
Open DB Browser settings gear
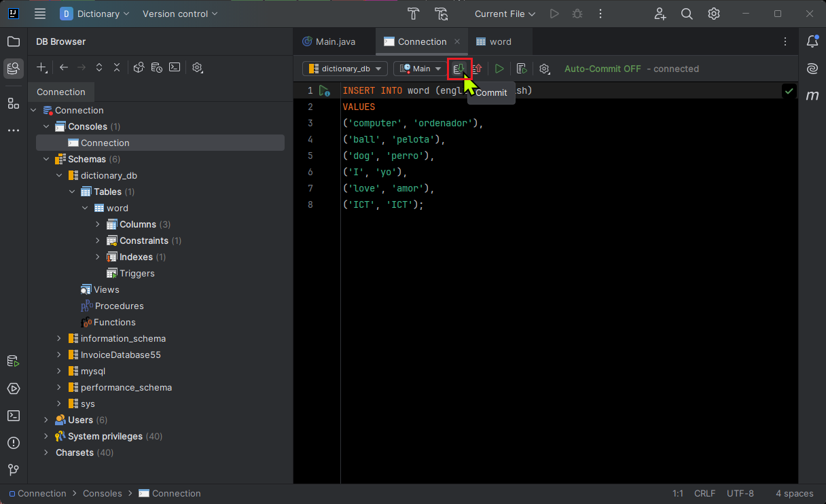coord(197,67)
